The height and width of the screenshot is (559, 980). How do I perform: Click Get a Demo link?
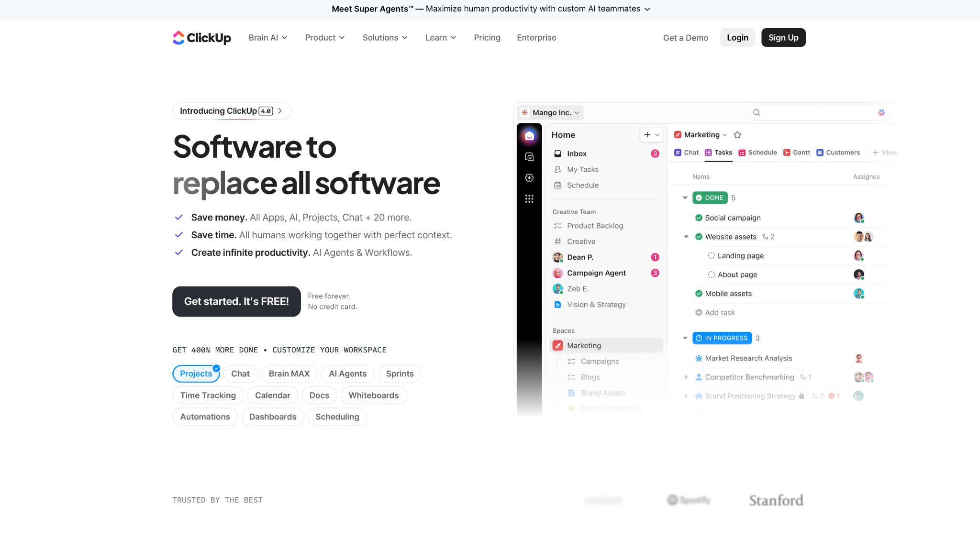pos(685,38)
